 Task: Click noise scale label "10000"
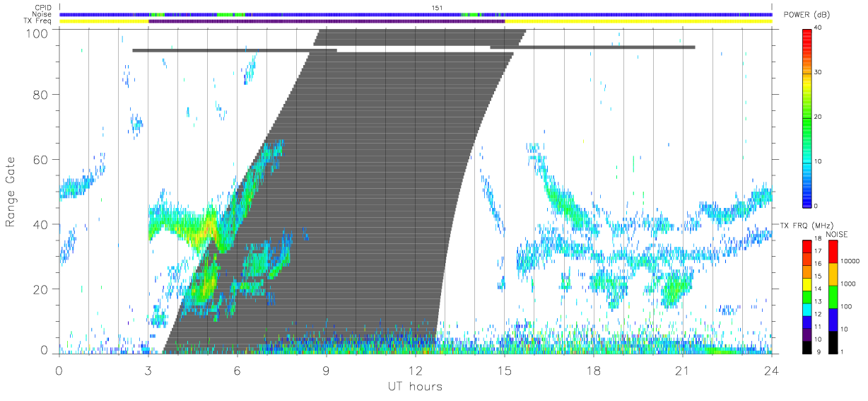pyautogui.click(x=850, y=261)
